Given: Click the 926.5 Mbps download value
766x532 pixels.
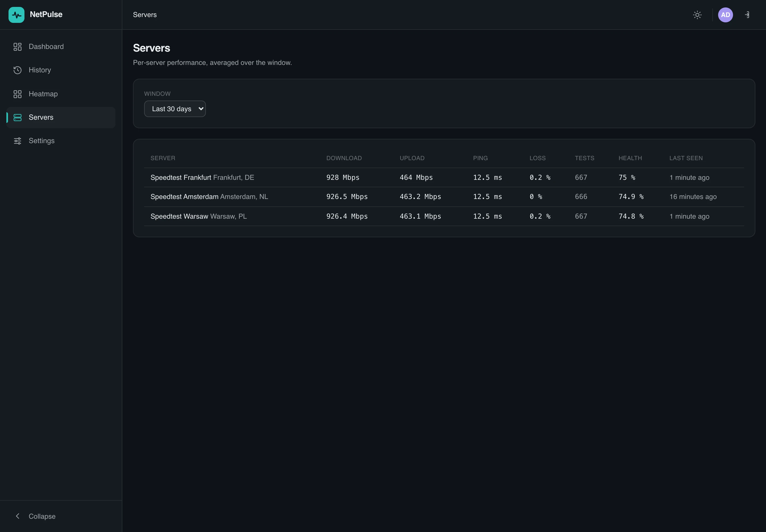Looking at the screenshot, I should [x=347, y=197].
